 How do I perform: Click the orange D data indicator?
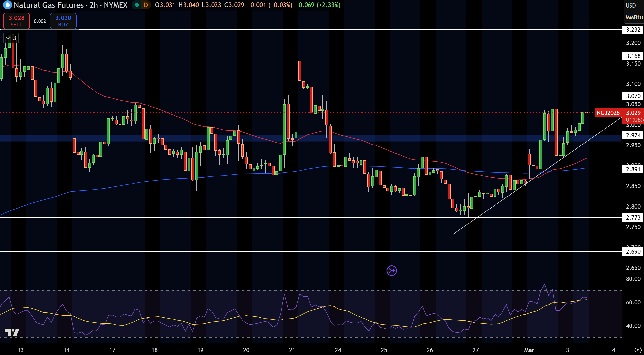(x=146, y=5)
